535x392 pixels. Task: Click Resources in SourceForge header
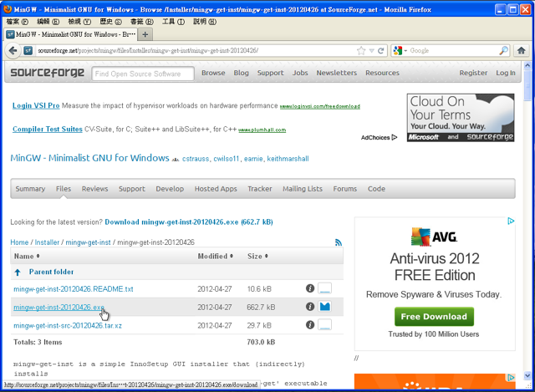(382, 73)
